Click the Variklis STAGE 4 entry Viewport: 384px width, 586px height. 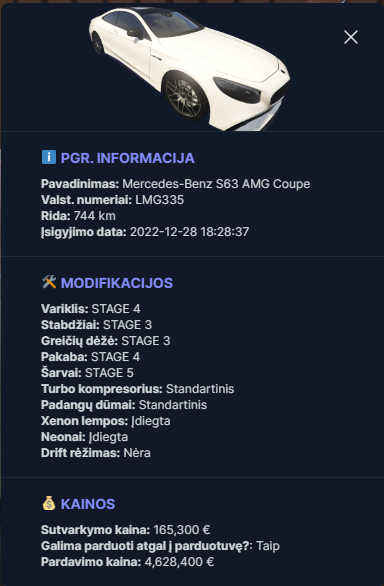click(x=90, y=309)
